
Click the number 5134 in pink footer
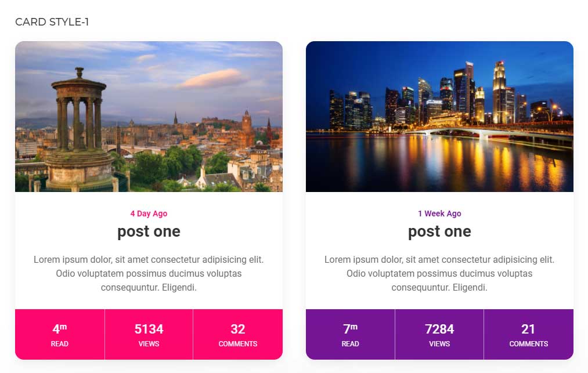pos(149,329)
